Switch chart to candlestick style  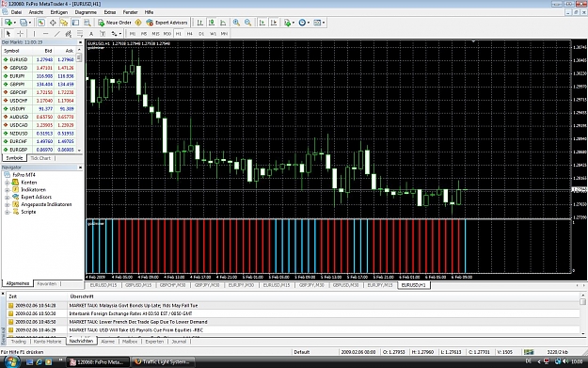tap(212, 23)
